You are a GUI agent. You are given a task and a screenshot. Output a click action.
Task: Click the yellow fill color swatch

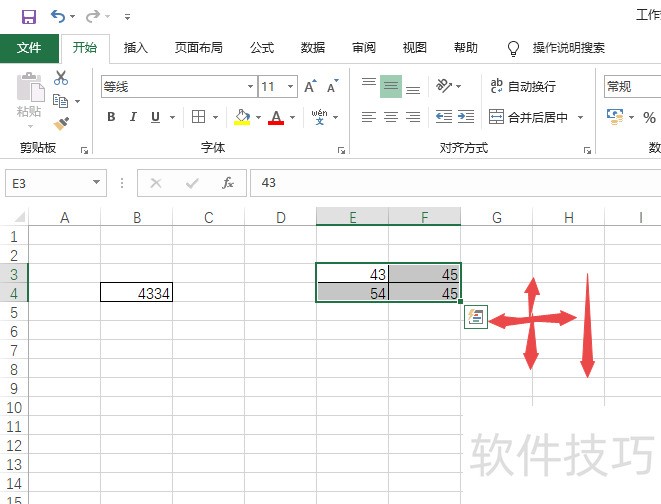pyautogui.click(x=241, y=117)
